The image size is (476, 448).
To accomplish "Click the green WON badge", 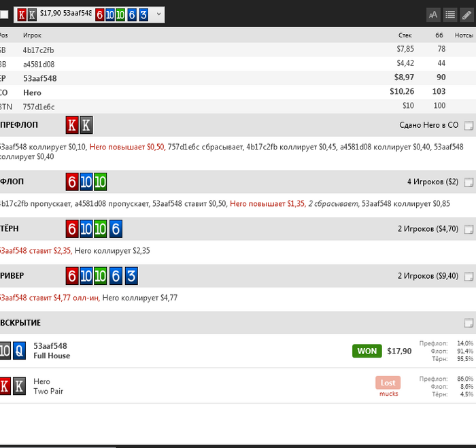I will [367, 351].
